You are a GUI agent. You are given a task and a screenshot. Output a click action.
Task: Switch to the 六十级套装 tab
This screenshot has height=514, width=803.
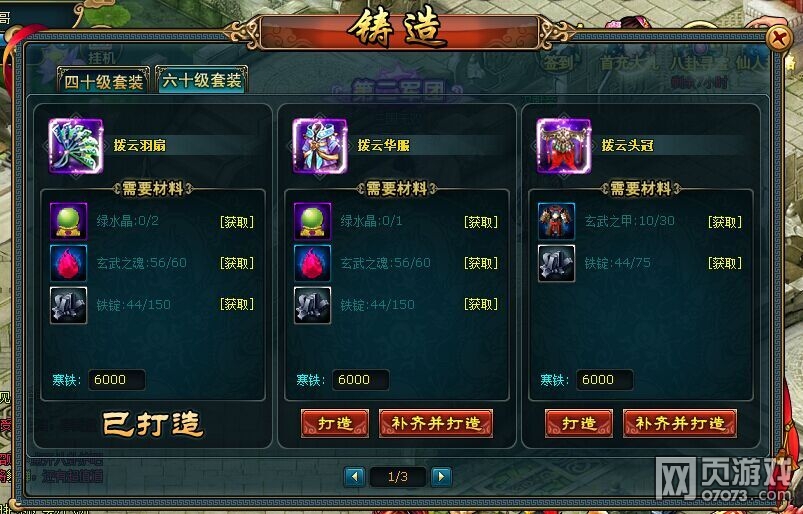[x=202, y=80]
